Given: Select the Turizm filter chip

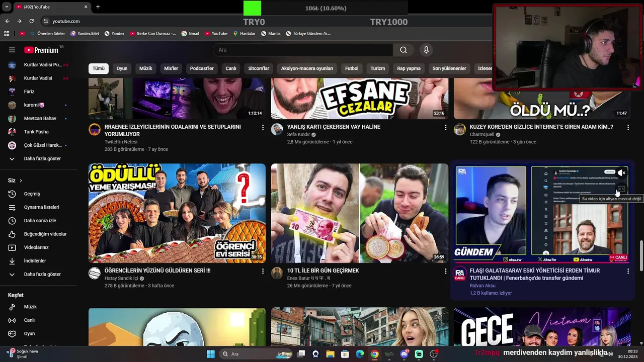Looking at the screenshot, I should (x=378, y=68).
